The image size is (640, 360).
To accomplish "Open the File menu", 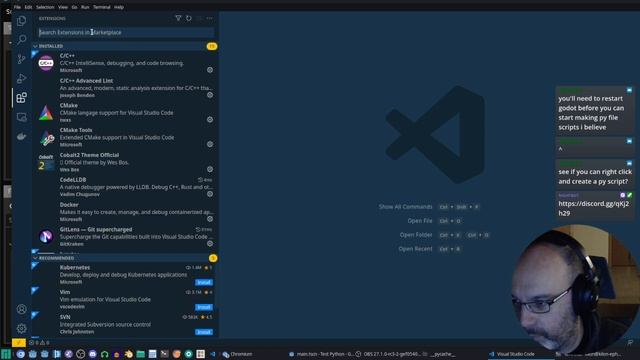I will [x=17, y=7].
